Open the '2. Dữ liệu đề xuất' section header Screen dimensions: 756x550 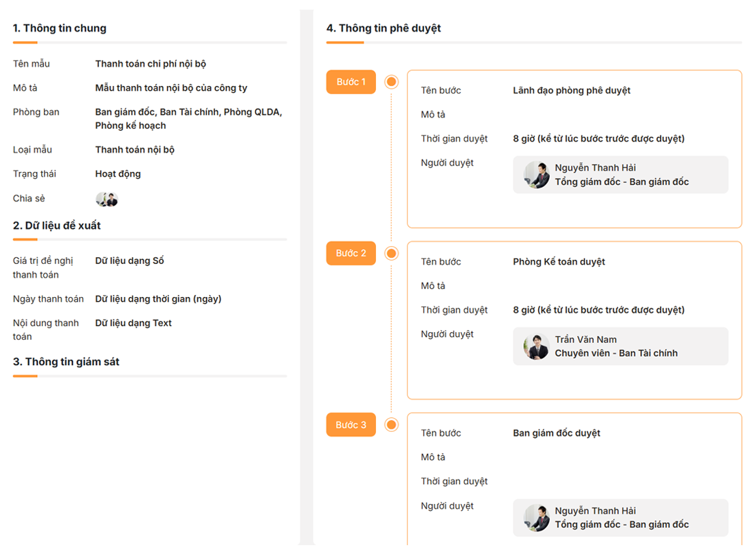[x=57, y=225]
